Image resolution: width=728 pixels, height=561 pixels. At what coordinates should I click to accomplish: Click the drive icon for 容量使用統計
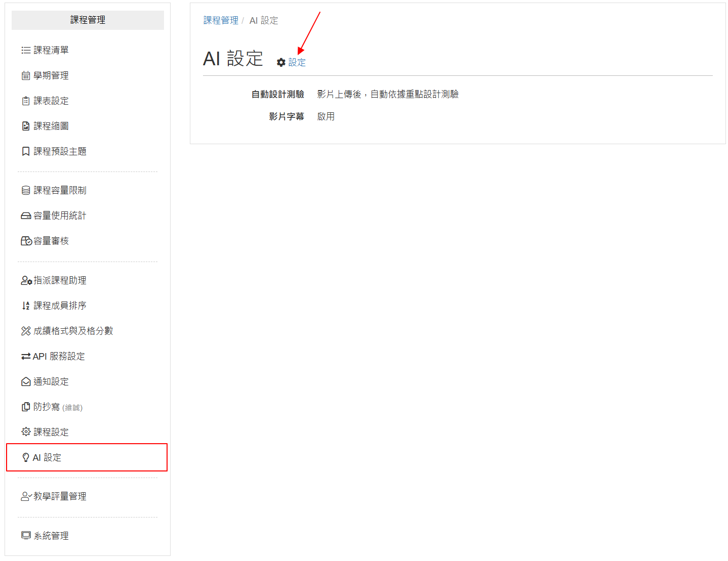[26, 215]
